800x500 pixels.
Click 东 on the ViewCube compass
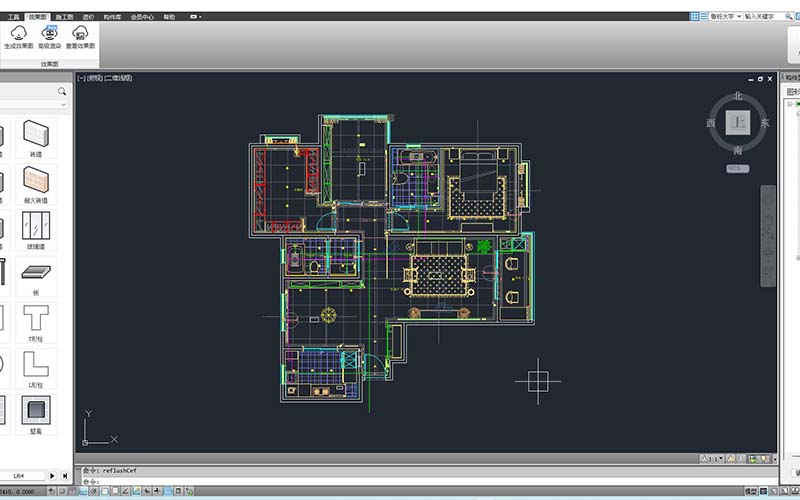(x=764, y=122)
